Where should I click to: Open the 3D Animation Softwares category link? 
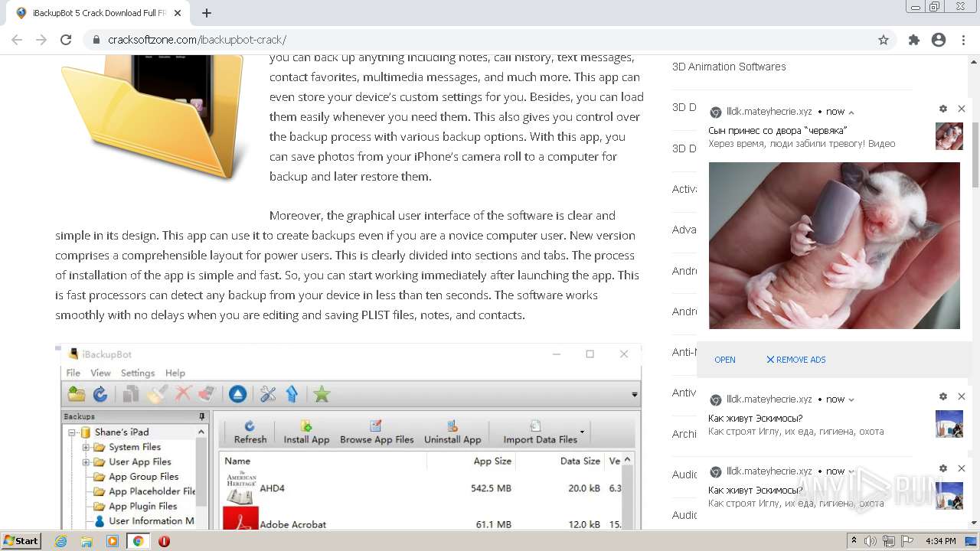[729, 67]
